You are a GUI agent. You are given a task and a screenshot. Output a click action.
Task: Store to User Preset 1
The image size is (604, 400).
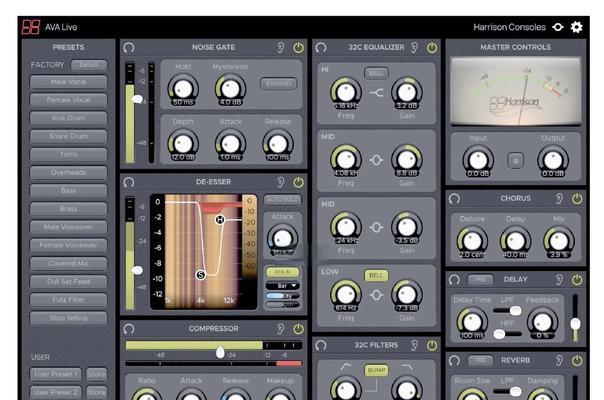[96, 374]
